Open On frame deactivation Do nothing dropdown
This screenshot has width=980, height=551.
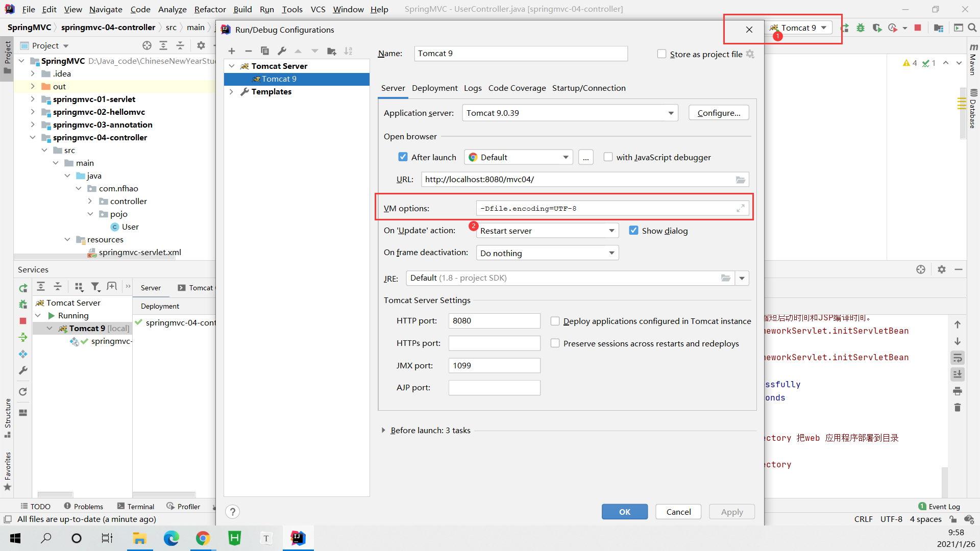point(547,253)
